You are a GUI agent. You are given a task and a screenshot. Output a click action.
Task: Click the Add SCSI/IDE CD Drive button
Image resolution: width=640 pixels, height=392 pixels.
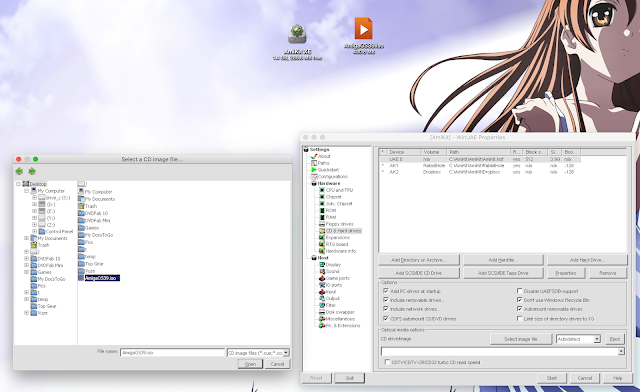click(x=419, y=273)
